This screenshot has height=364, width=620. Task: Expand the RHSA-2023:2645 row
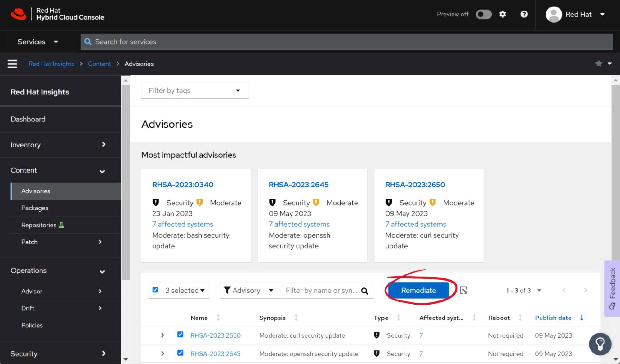(163, 353)
